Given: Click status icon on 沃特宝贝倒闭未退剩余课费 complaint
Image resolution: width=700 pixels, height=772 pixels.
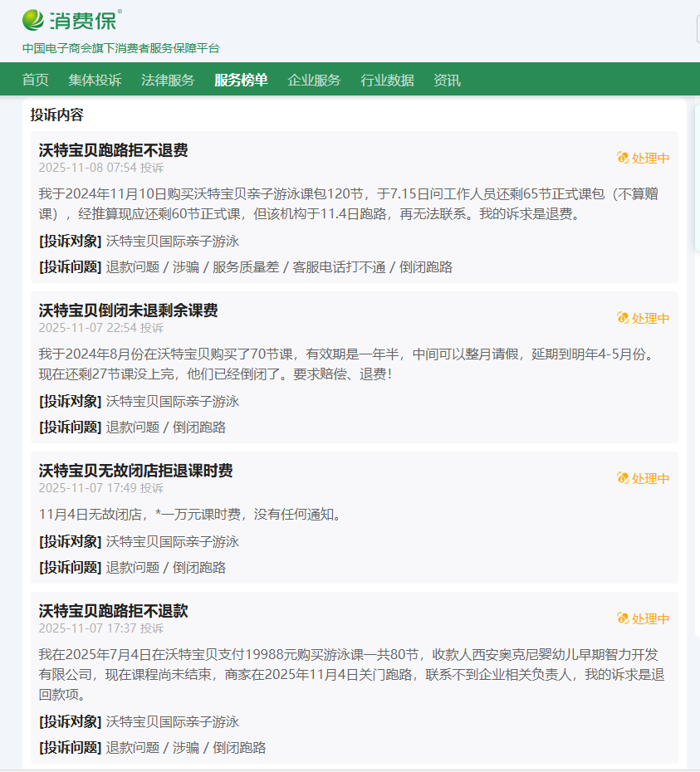Looking at the screenshot, I should [x=623, y=318].
